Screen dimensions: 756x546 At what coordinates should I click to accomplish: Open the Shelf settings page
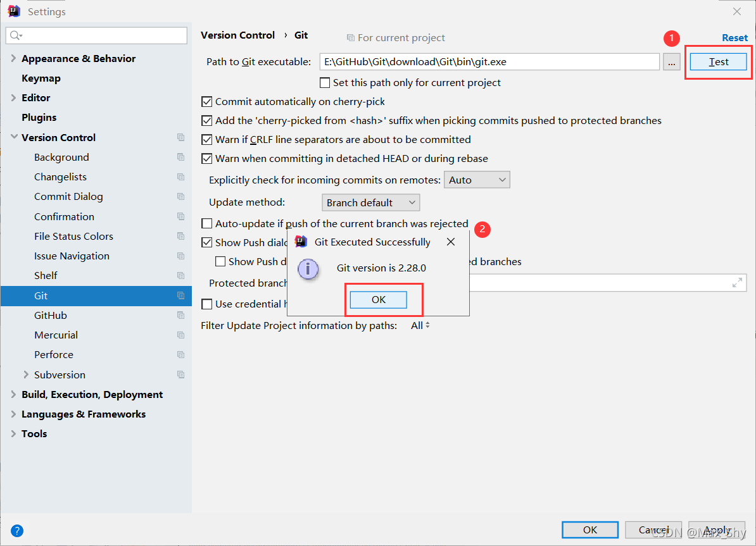tap(46, 276)
